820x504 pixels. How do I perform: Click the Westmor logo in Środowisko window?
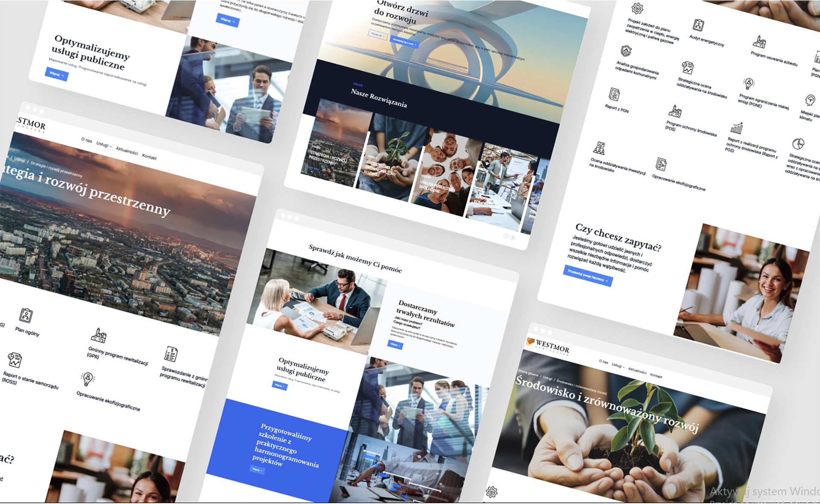(x=548, y=346)
